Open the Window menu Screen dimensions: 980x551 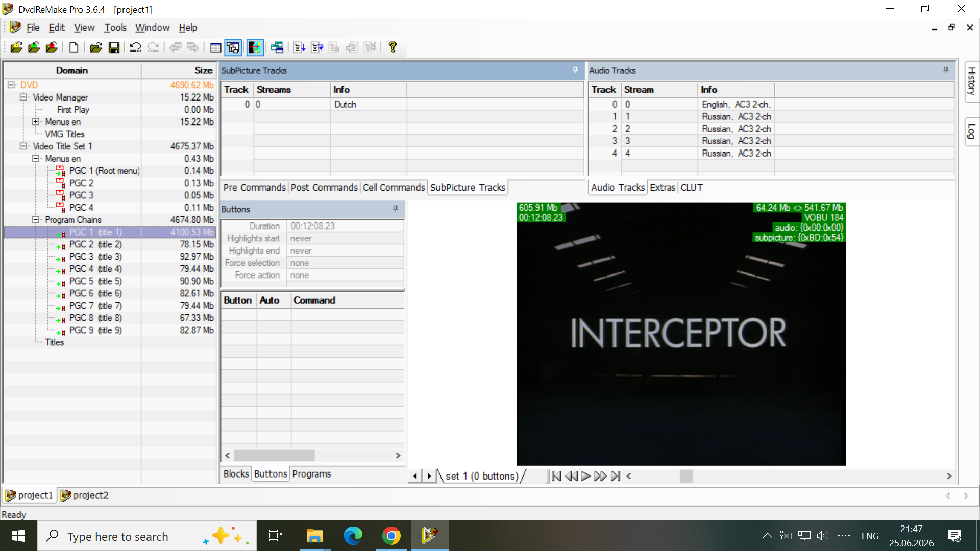152,28
